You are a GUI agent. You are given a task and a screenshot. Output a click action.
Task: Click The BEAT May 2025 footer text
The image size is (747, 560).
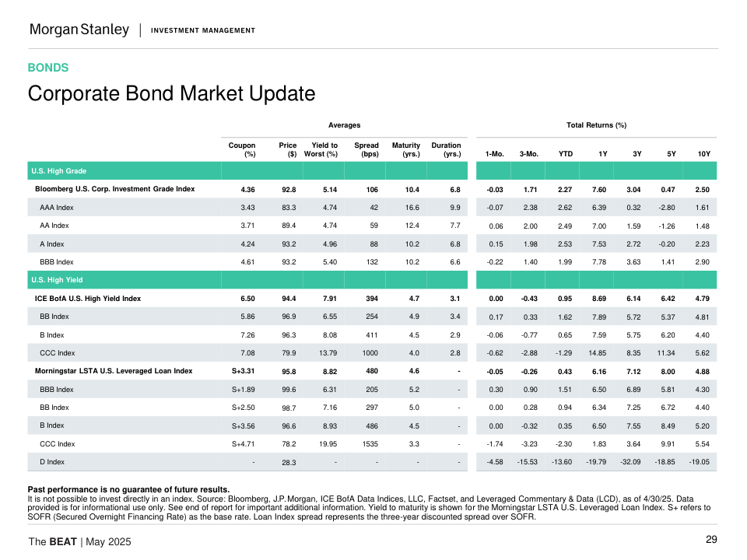[80, 541]
